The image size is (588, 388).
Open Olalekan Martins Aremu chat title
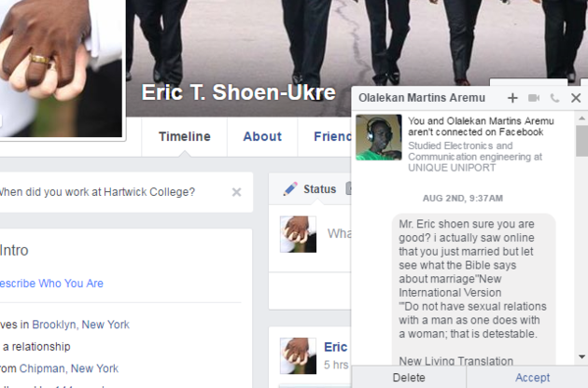(421, 98)
